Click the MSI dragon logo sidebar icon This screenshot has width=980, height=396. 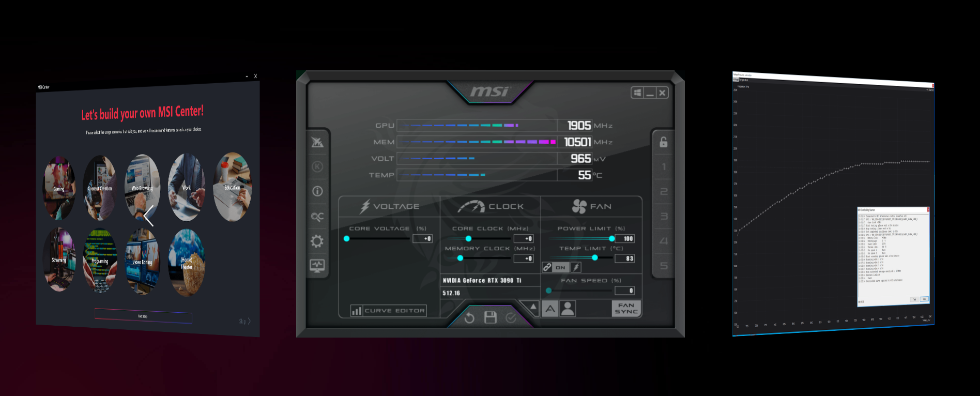click(317, 142)
